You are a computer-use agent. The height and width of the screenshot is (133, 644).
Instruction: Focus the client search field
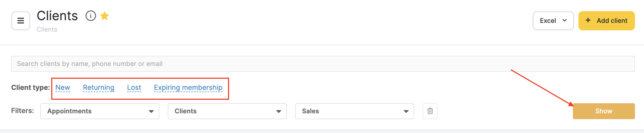pos(323,64)
